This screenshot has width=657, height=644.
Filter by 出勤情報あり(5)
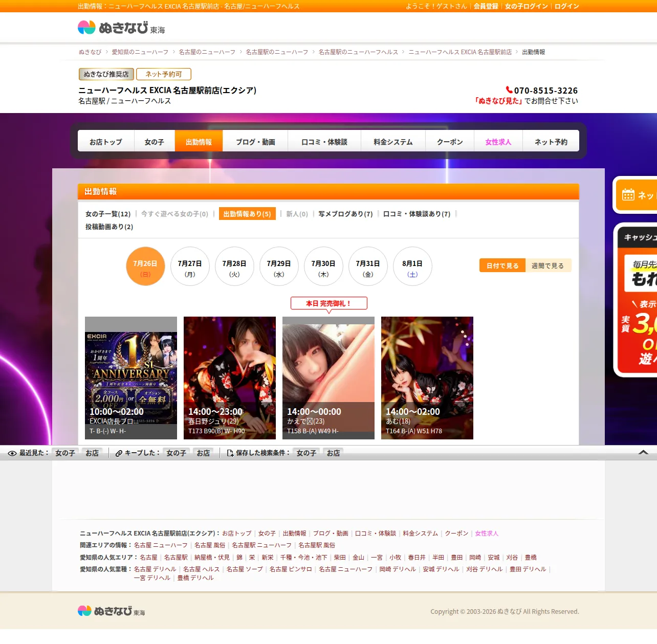click(x=247, y=214)
